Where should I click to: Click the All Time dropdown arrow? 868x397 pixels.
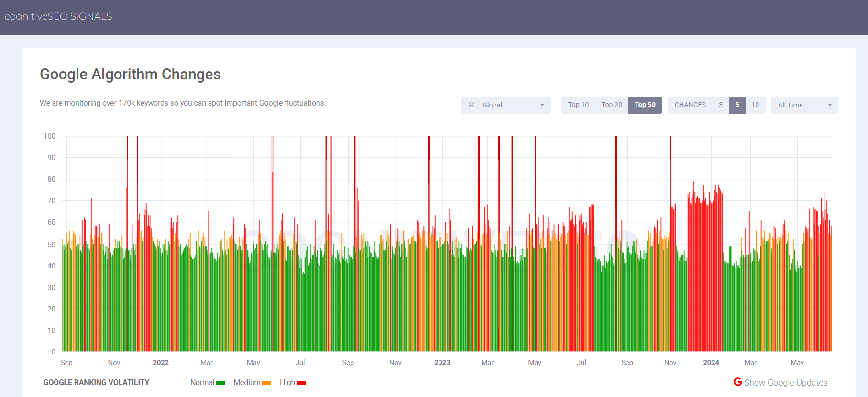click(830, 105)
